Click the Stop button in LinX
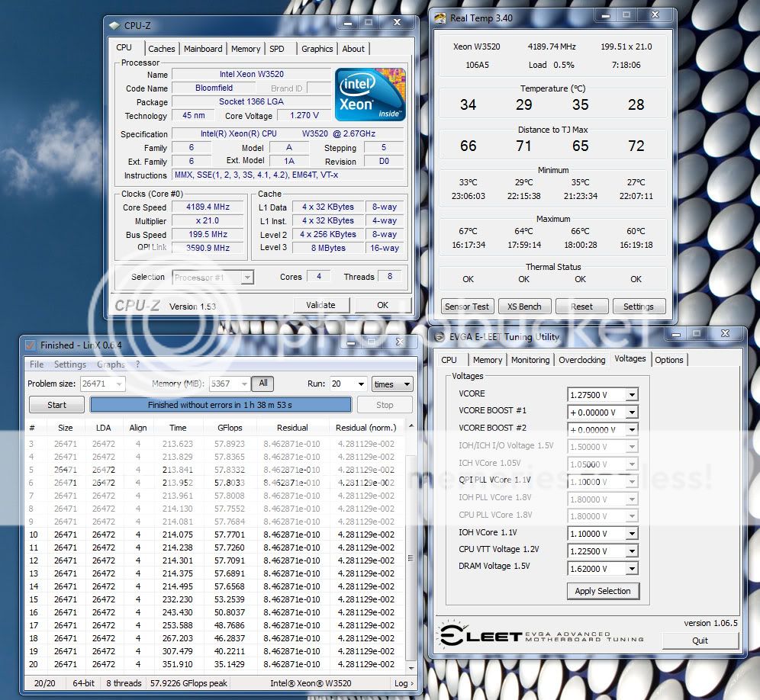The height and width of the screenshot is (700, 760). point(385,405)
